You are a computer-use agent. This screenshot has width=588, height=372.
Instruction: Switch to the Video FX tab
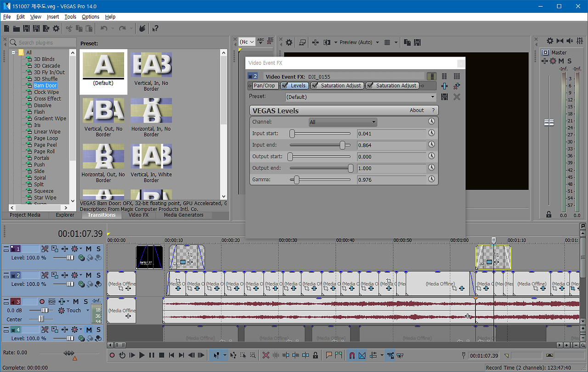(x=138, y=215)
